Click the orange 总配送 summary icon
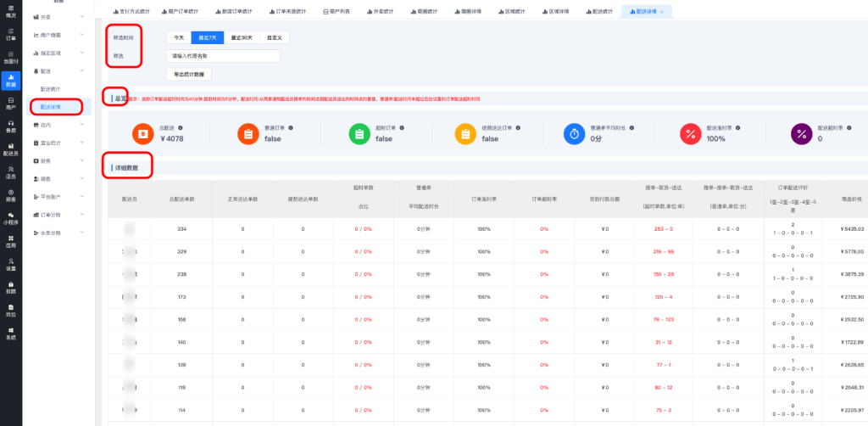This screenshot has height=426, width=868. click(140, 133)
